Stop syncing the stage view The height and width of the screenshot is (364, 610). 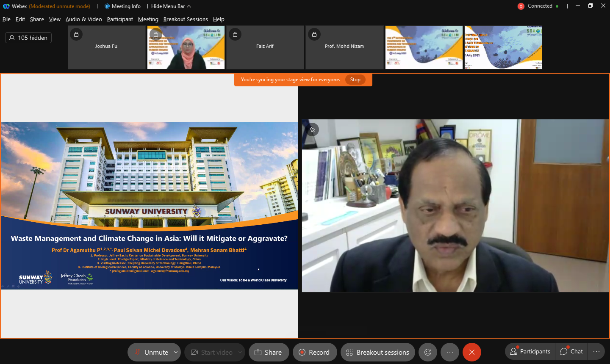pyautogui.click(x=355, y=80)
